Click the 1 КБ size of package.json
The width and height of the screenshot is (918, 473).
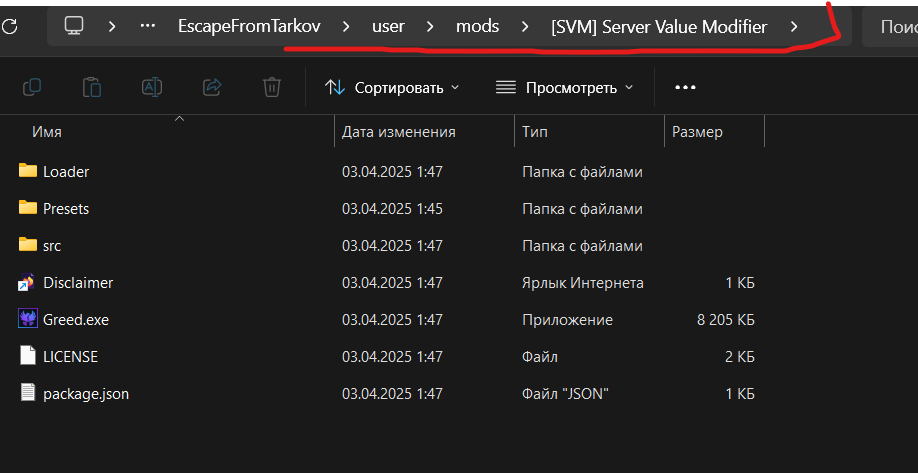click(x=740, y=394)
